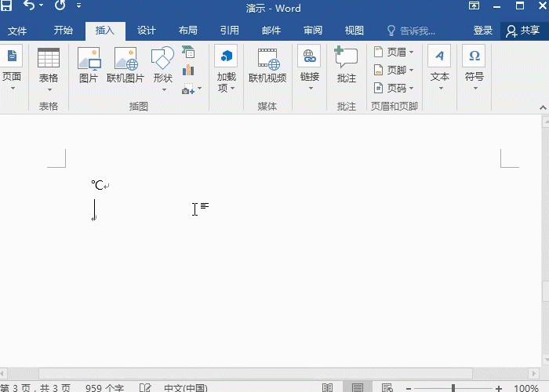
Task: Redo the last action
Action: click(x=60, y=5)
